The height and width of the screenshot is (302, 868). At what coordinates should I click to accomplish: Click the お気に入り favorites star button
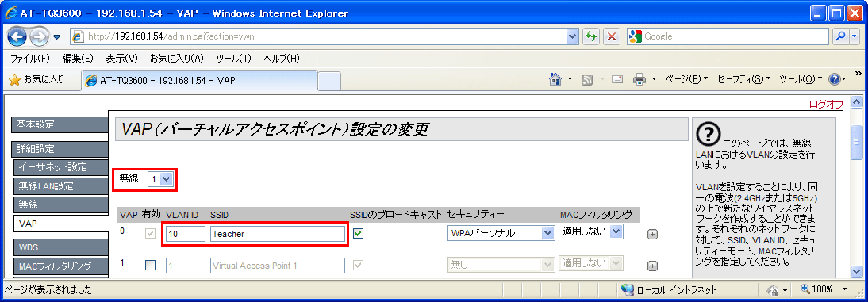[37, 79]
